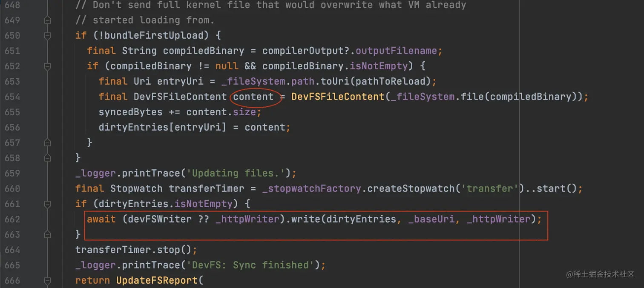Toggle the fold end marker at line 658

(47, 158)
